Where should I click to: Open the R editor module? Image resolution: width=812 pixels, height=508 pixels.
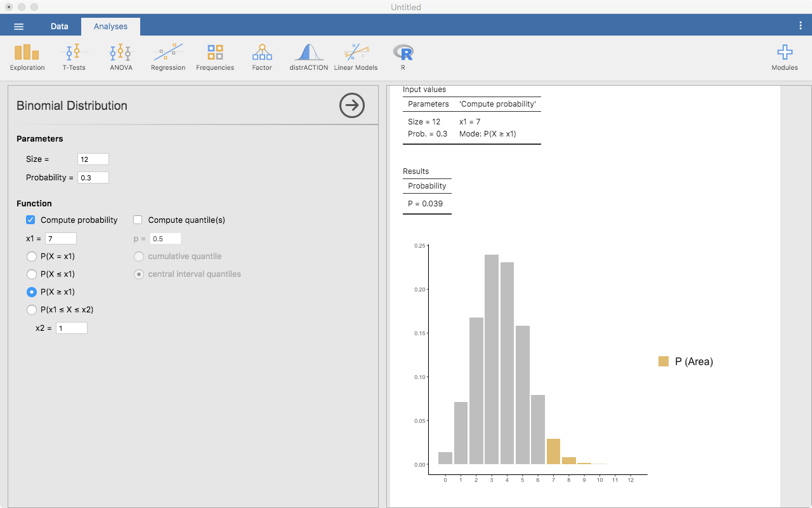[x=403, y=57]
